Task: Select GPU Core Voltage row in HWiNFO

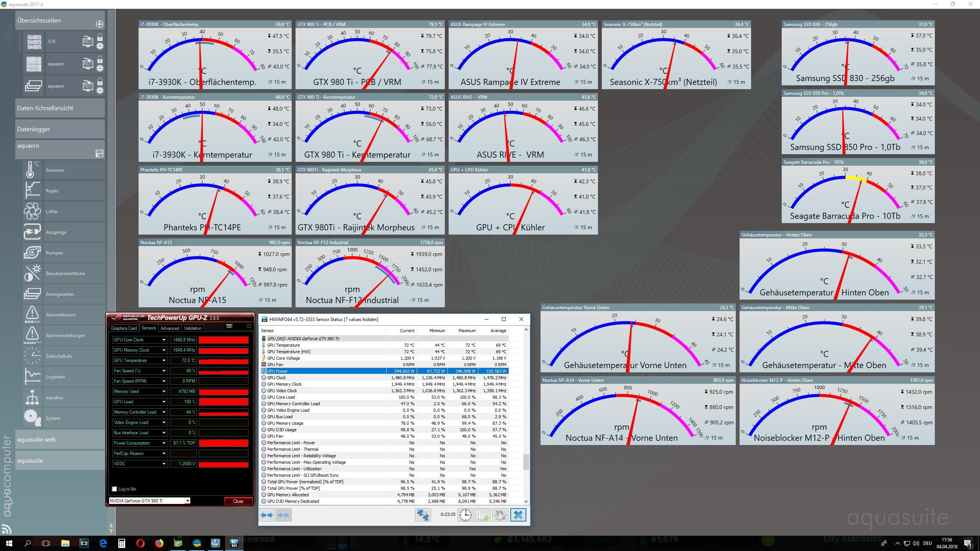Action: point(385,358)
